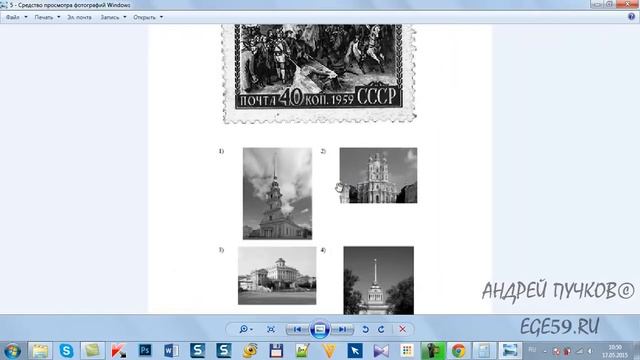The width and height of the screenshot is (640, 360).
Task: Open the green camera recorder taskbar icon
Action: click(x=433, y=351)
